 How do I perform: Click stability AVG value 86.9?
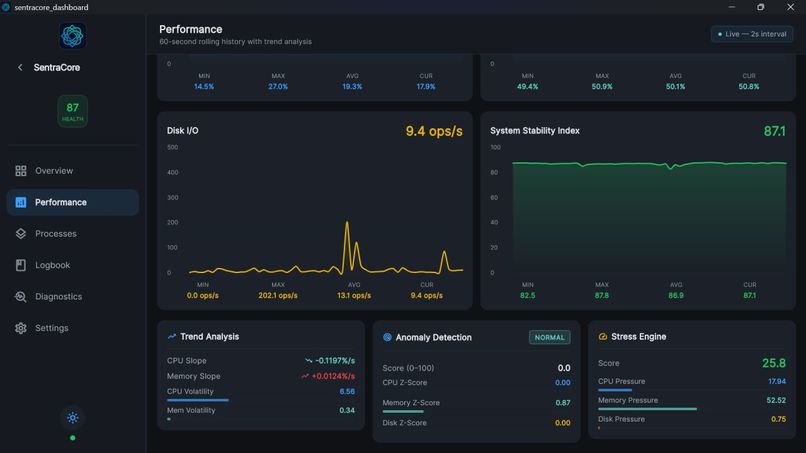click(x=675, y=296)
